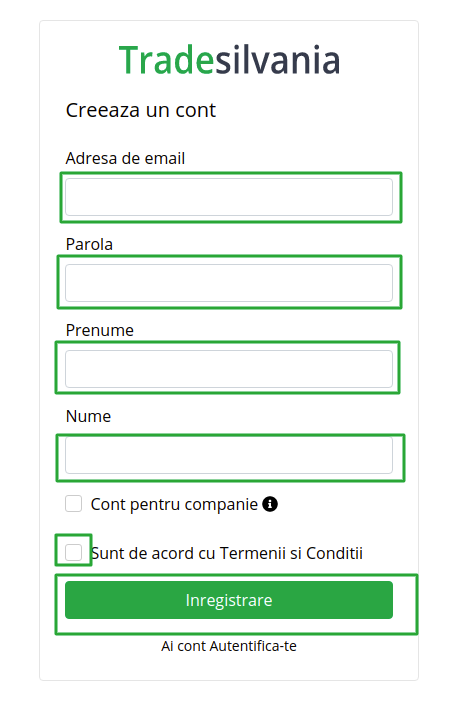The height and width of the screenshot is (704, 461).
Task: Click into the Parola password field
Action: pos(229,283)
